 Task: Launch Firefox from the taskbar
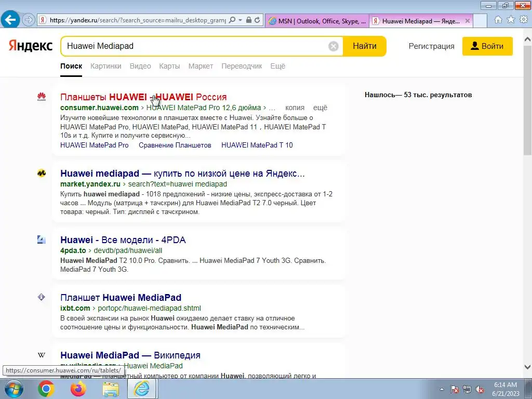click(x=78, y=389)
